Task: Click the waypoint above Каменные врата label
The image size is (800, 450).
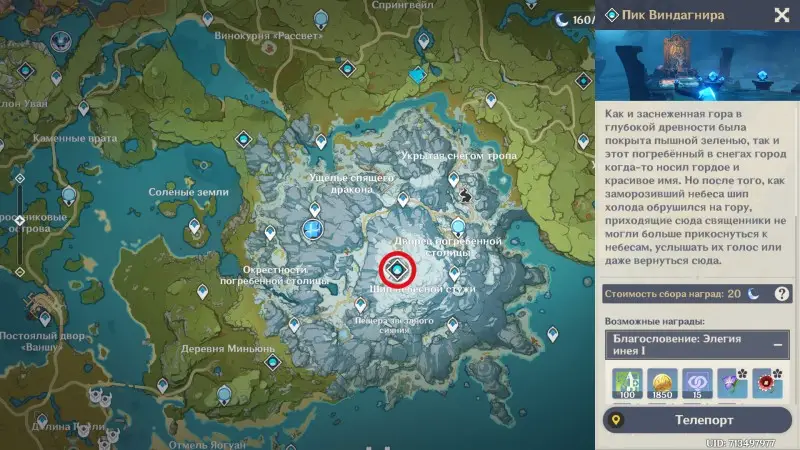Action: (84, 108)
